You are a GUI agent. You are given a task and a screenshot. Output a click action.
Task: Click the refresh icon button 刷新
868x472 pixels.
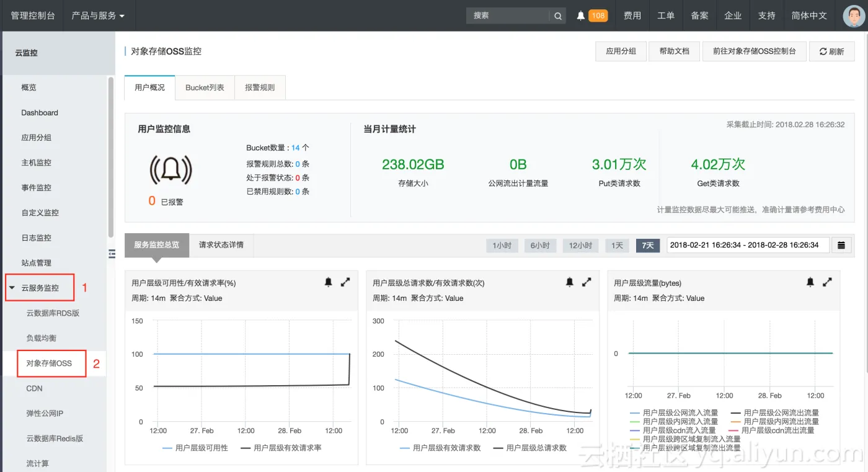[832, 51]
